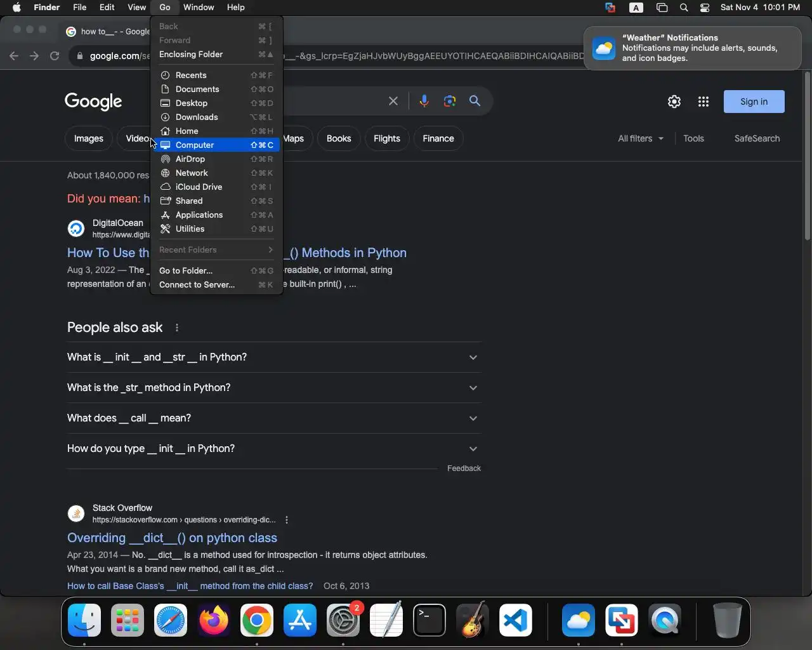The image size is (812, 650).
Task: Select Recents in the Go menu
Action: pos(216,76)
